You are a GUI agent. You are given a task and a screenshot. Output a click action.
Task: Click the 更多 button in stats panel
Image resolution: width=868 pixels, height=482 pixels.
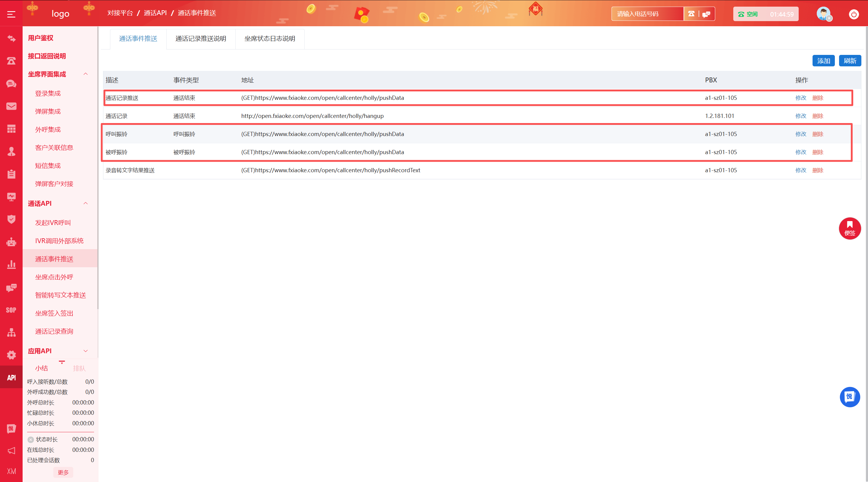pyautogui.click(x=63, y=472)
